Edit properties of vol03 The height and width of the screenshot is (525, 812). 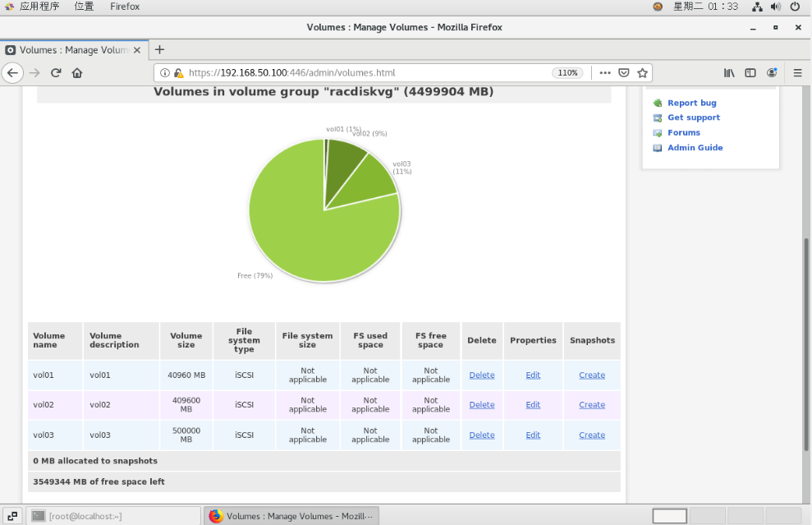pos(533,435)
